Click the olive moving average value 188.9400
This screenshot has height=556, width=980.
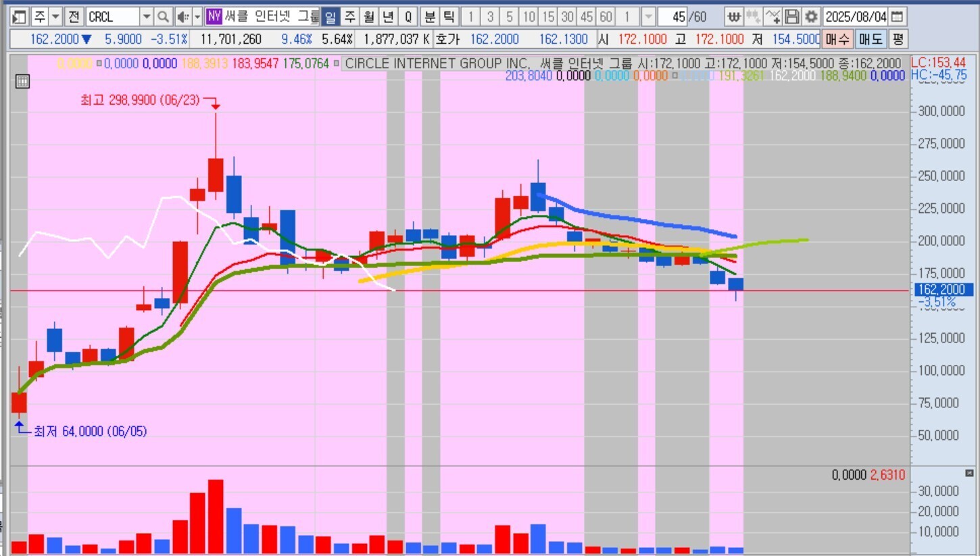click(843, 76)
